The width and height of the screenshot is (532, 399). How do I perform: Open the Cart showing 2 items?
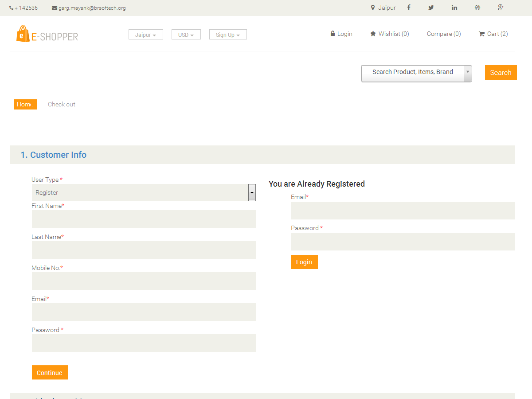(x=493, y=34)
